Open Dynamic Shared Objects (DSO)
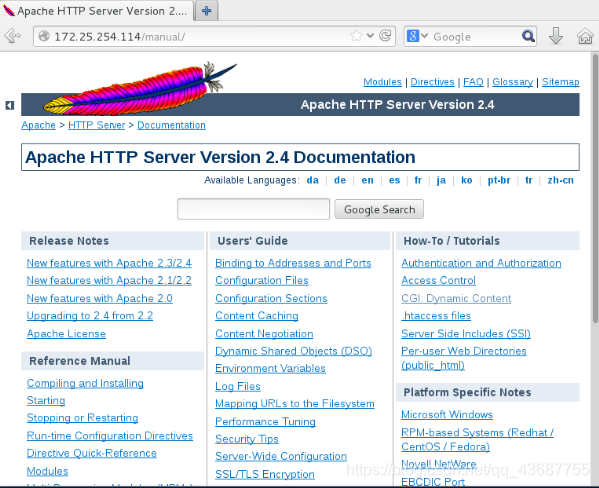Image resolution: width=599 pixels, height=488 pixels. coord(293,351)
